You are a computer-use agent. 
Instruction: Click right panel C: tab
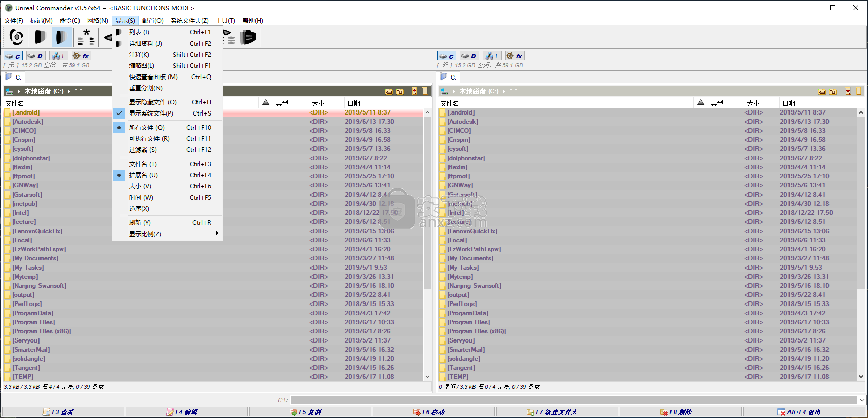(x=448, y=77)
